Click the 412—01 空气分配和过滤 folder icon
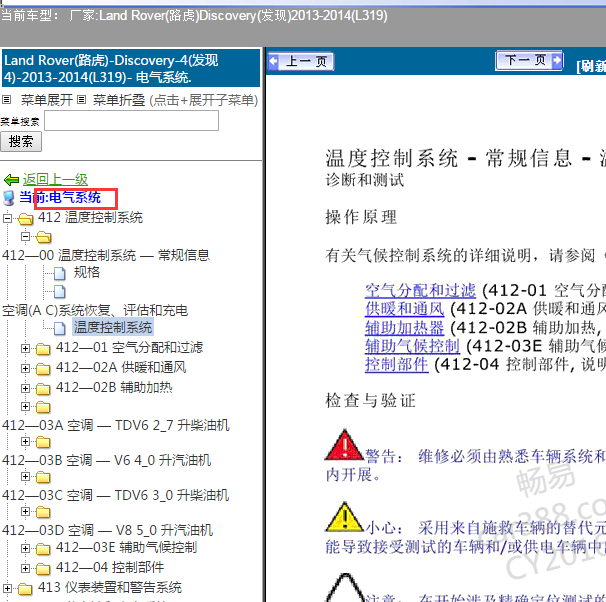This screenshot has height=602, width=606. 43,349
